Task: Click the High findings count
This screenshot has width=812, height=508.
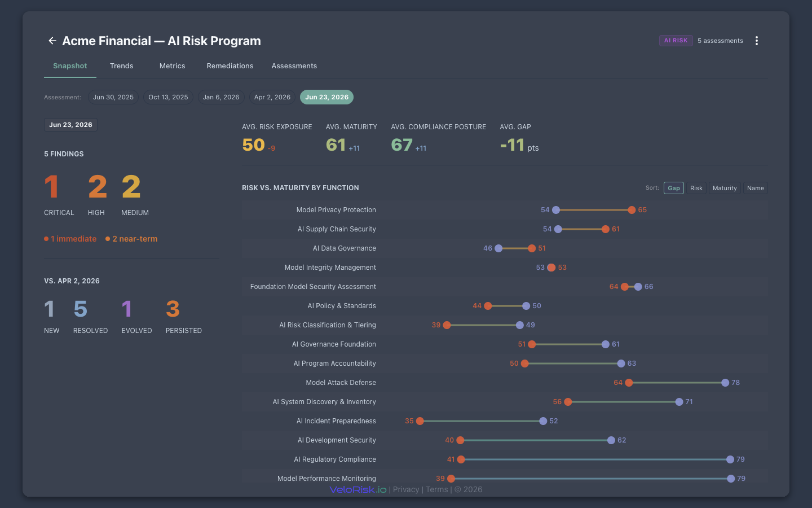Action: pos(98,187)
